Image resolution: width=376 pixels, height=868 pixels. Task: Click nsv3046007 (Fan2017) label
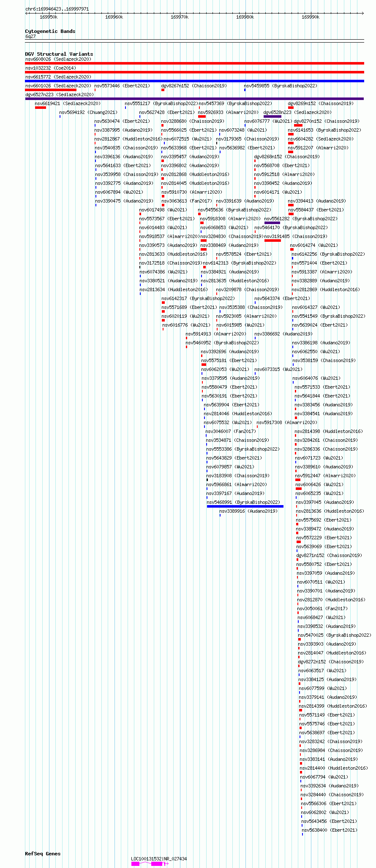[x=231, y=432]
